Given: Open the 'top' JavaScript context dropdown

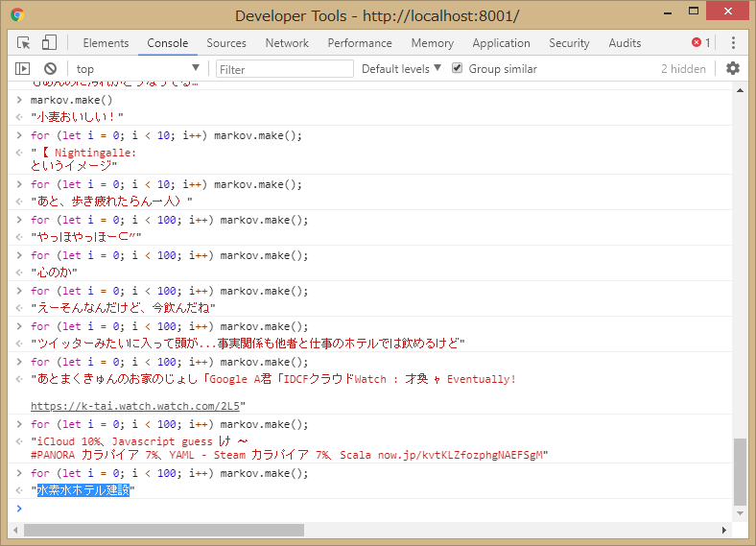Looking at the screenshot, I should pos(137,69).
